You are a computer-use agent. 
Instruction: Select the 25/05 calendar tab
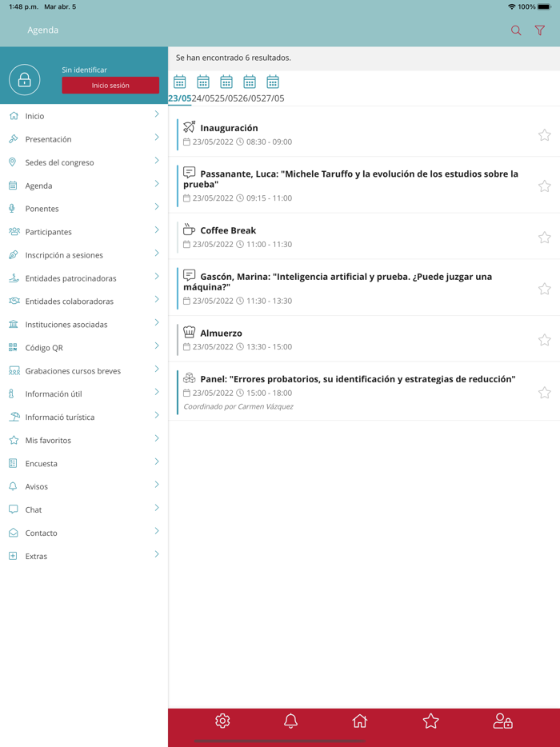226,90
